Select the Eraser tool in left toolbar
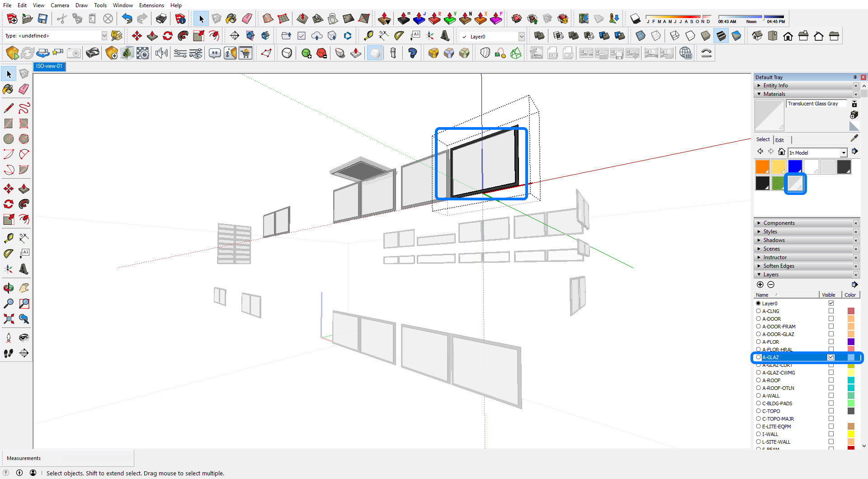 [x=24, y=89]
